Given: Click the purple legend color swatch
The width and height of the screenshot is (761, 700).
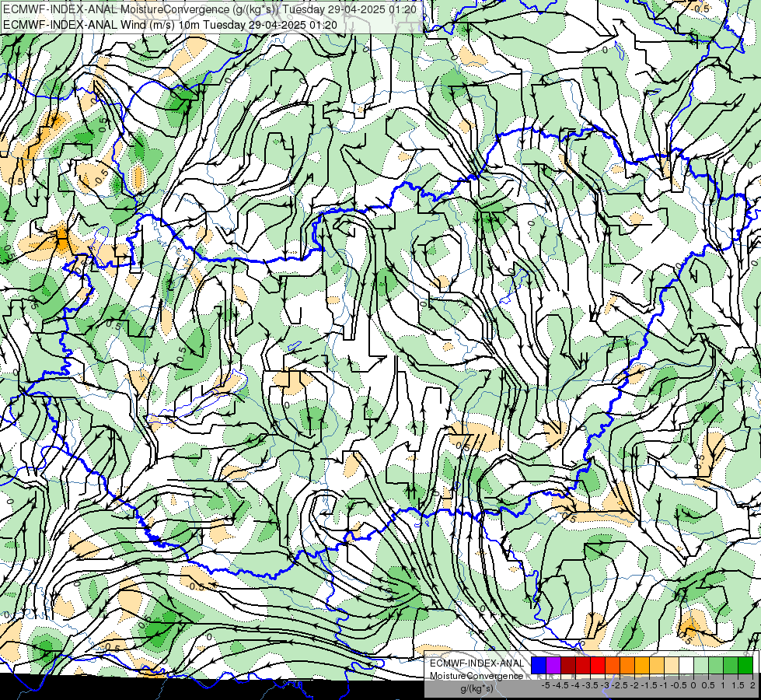Looking at the screenshot, I should pos(553,665).
